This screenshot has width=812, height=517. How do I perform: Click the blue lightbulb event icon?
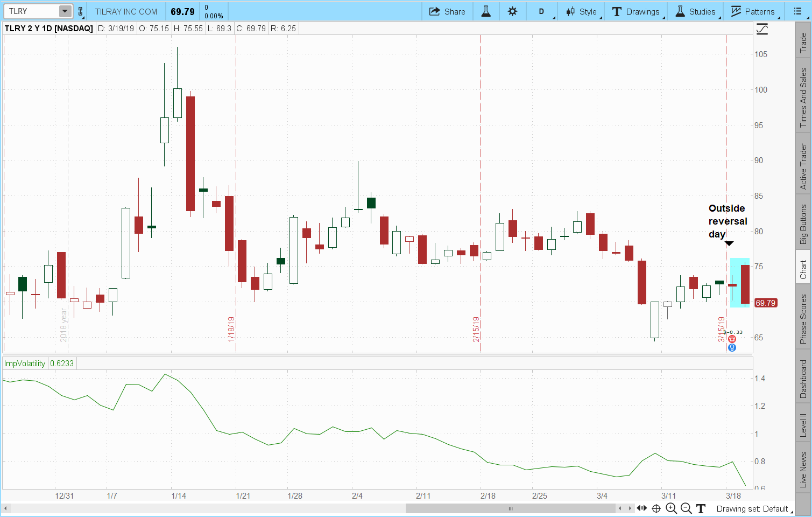coord(732,348)
